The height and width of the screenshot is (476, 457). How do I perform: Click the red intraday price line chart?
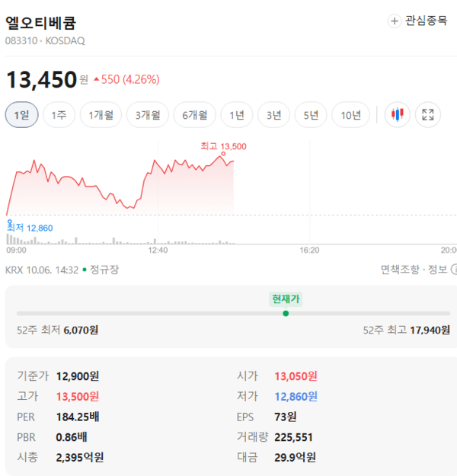[120, 185]
